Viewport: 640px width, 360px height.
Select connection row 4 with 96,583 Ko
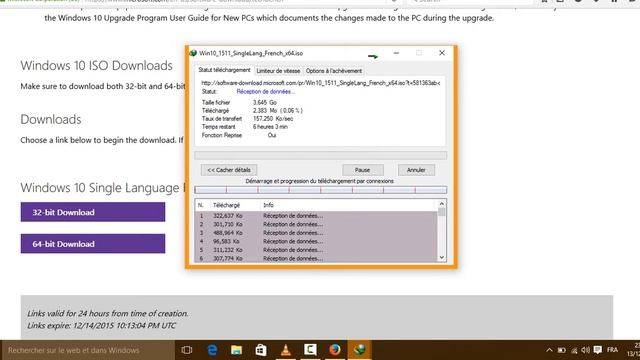(316, 241)
